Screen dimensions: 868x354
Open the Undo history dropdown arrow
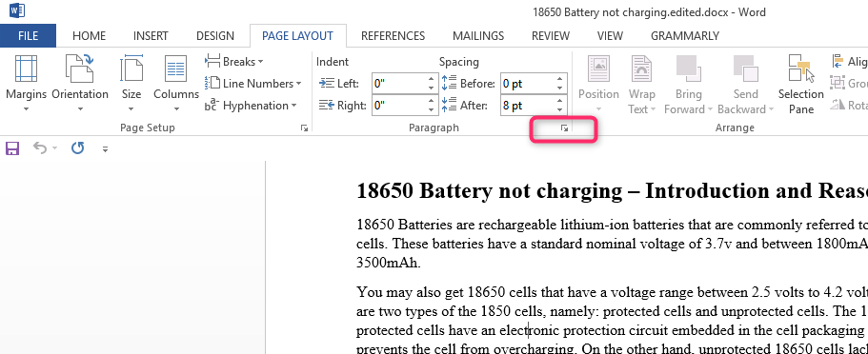pos(55,148)
